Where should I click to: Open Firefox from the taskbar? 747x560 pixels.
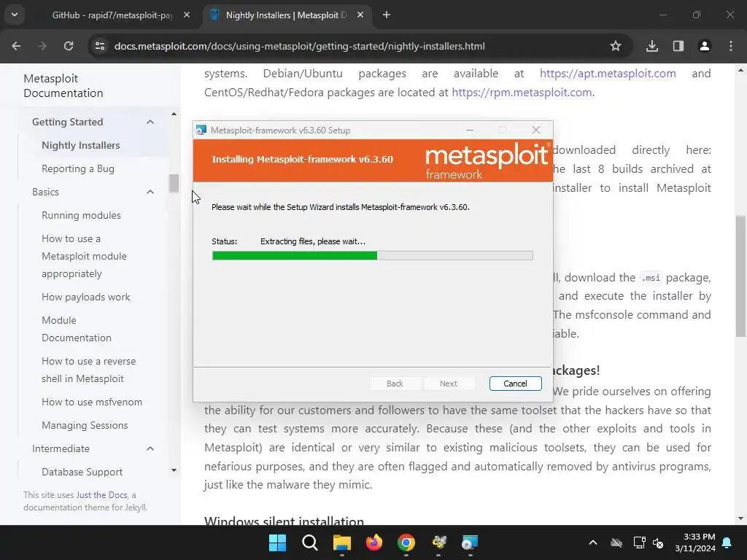[374, 542]
